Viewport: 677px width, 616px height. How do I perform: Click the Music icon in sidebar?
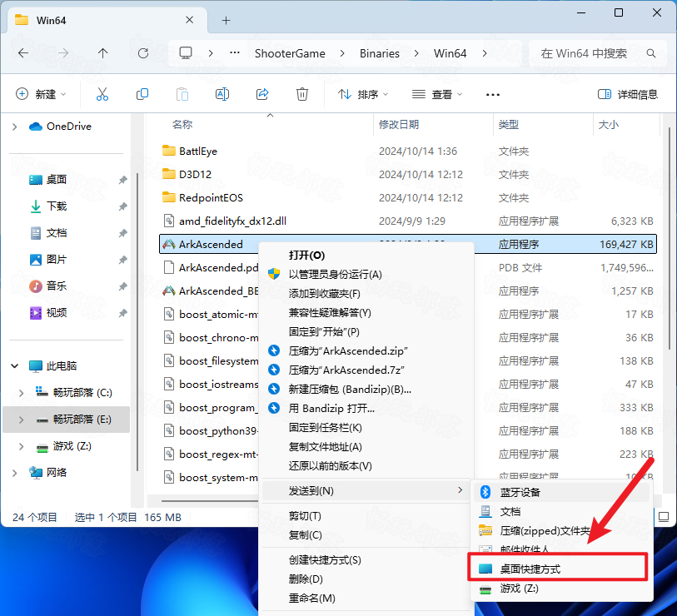coord(36,286)
